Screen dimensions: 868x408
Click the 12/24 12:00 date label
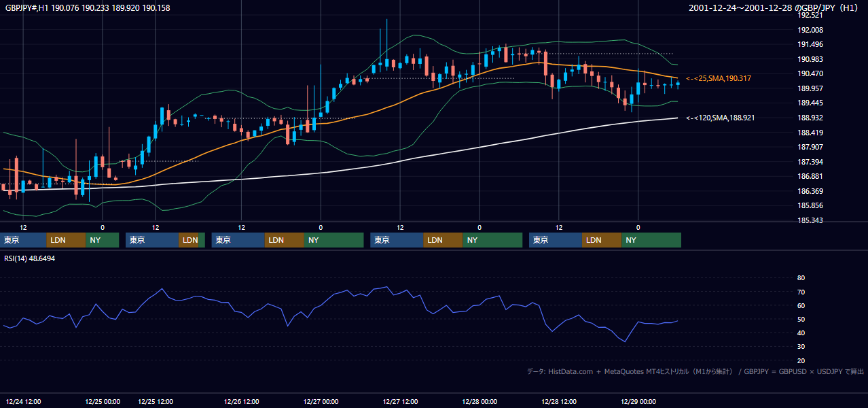[x=23, y=402]
